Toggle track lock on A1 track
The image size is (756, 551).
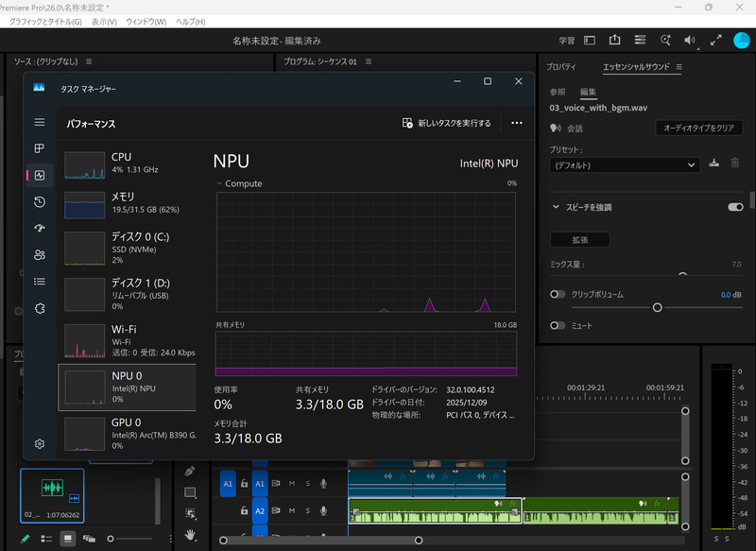[x=245, y=484]
